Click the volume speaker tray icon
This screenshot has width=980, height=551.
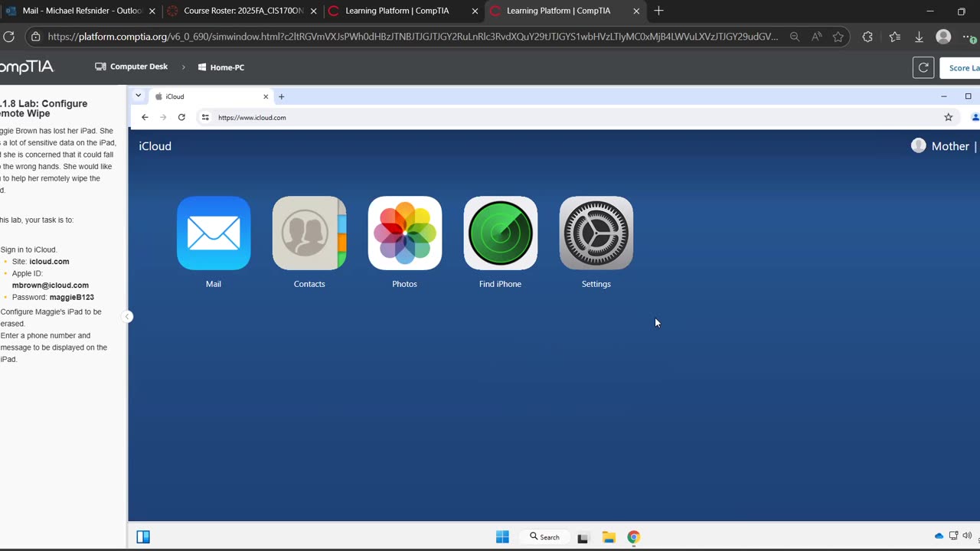[x=967, y=536]
